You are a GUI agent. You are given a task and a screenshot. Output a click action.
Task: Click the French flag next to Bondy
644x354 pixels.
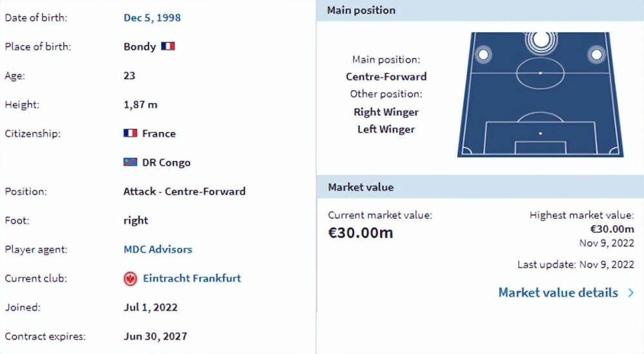point(167,46)
